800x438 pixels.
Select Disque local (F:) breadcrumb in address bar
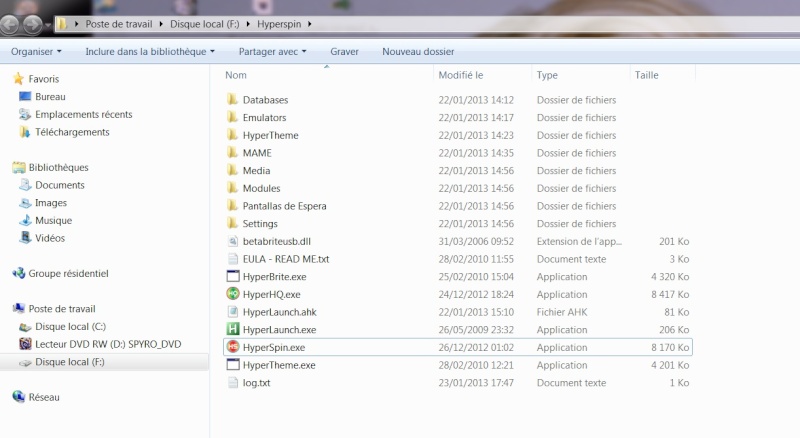[x=204, y=24]
